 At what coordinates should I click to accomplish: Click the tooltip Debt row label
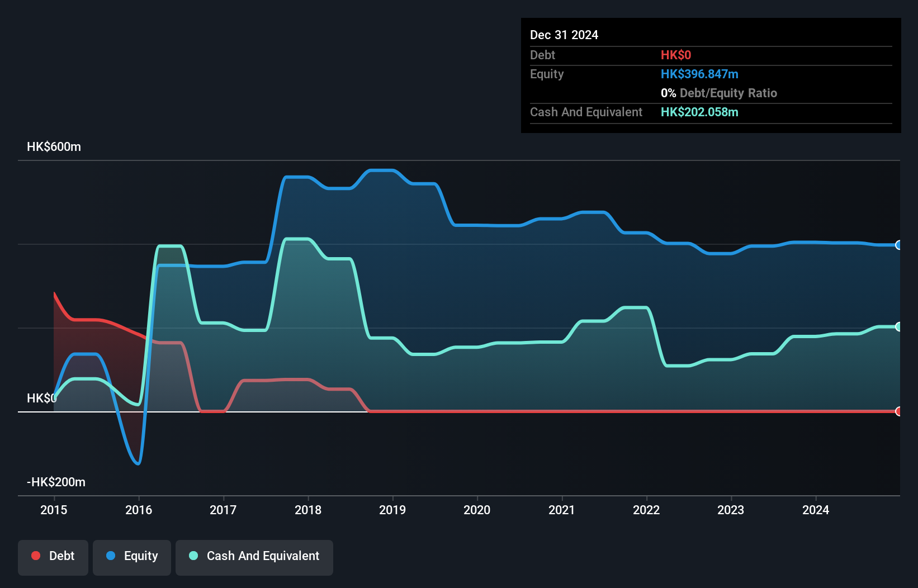(542, 55)
